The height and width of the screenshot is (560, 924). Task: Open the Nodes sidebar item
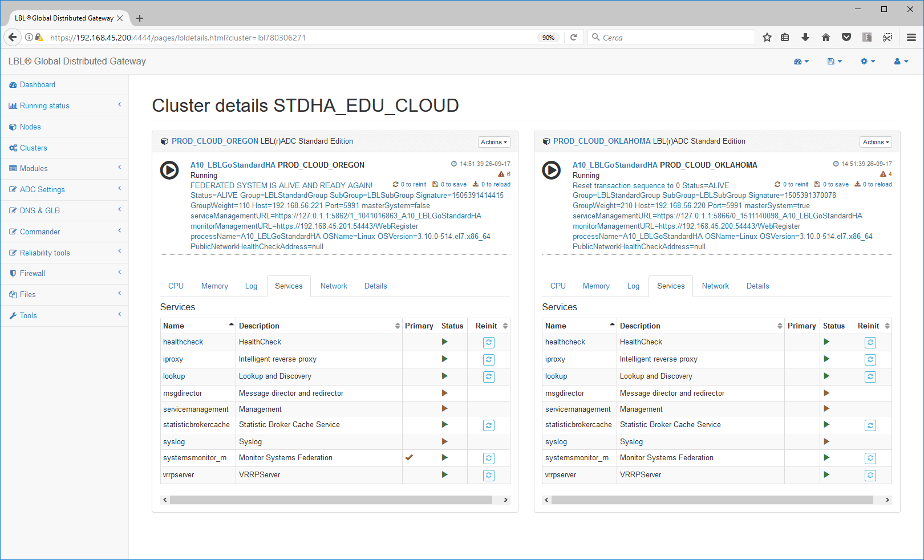point(64,127)
